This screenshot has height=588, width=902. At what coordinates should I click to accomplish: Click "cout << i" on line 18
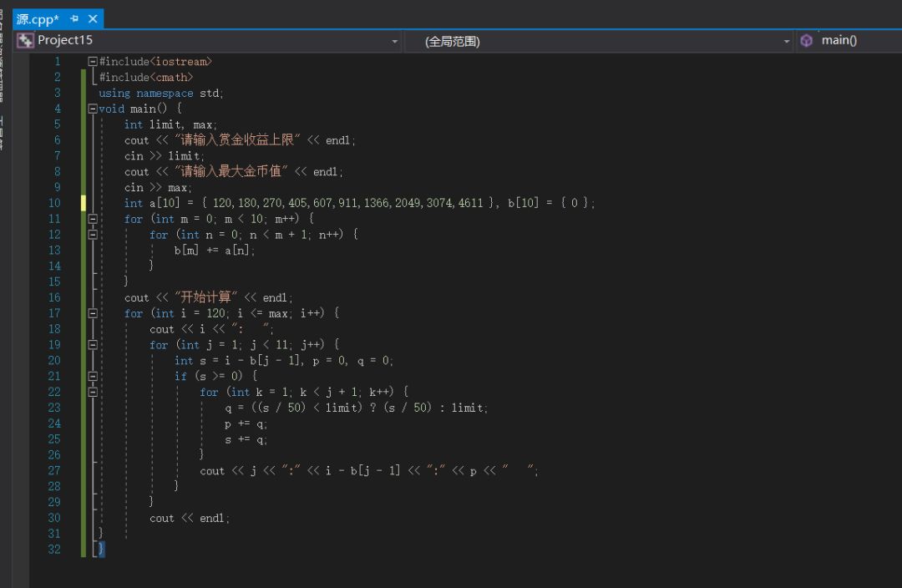point(177,329)
